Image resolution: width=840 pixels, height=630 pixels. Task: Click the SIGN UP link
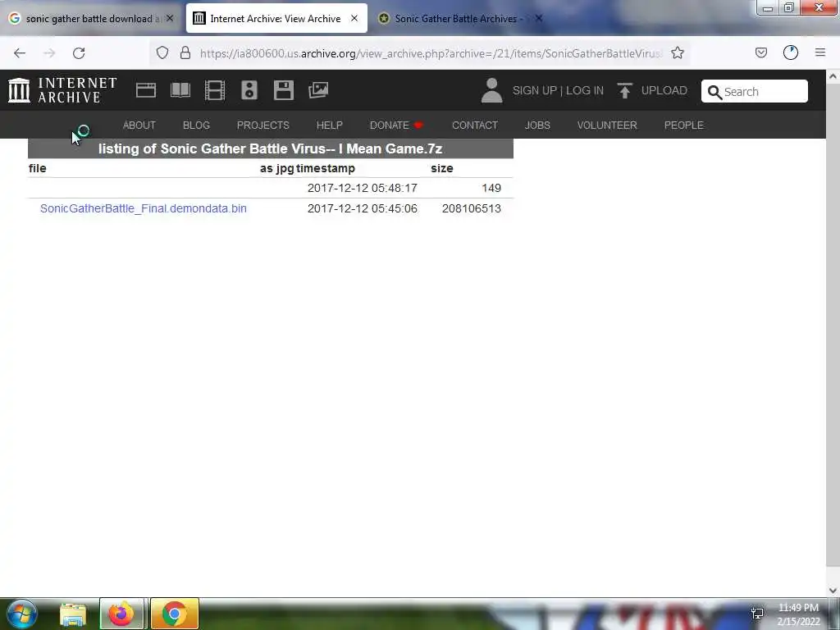[535, 90]
